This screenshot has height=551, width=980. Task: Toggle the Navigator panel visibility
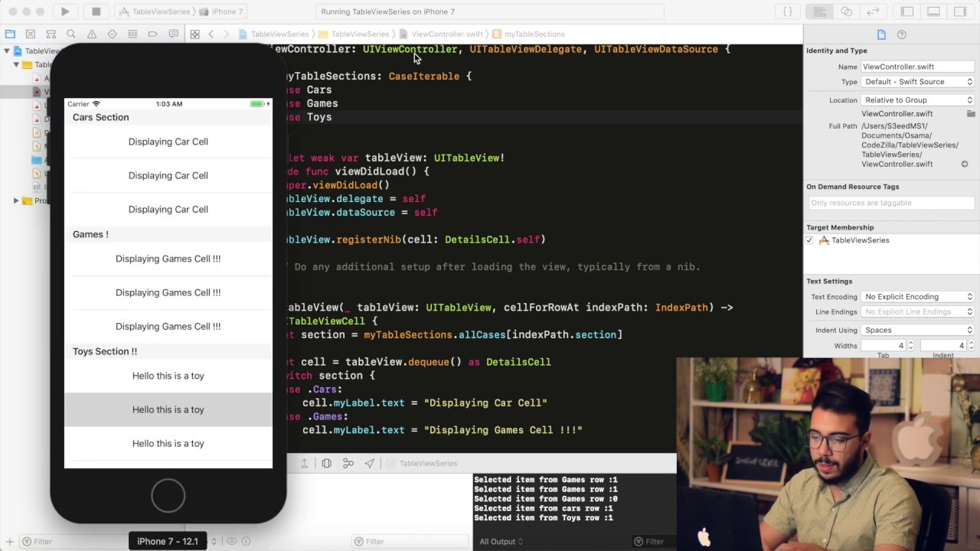pyautogui.click(x=907, y=11)
